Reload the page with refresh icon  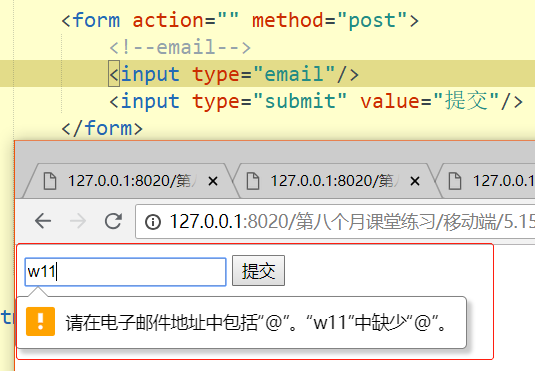[113, 221]
